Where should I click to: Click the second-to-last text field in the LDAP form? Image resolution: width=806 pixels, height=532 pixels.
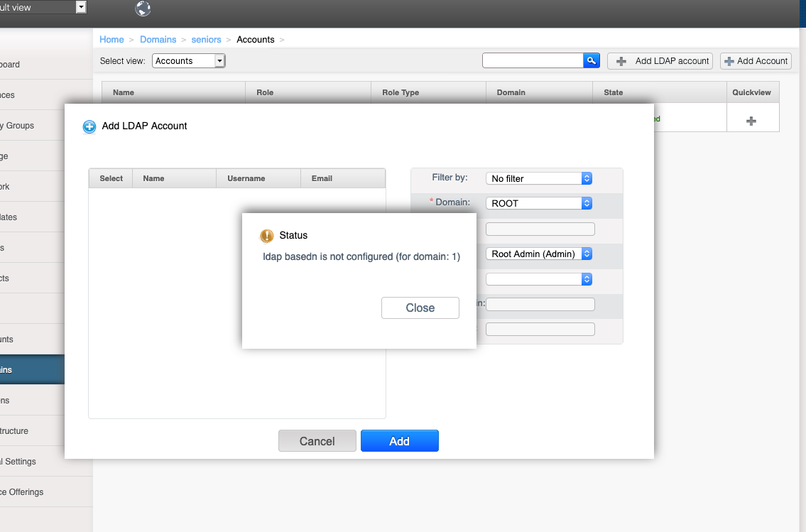[540, 304]
